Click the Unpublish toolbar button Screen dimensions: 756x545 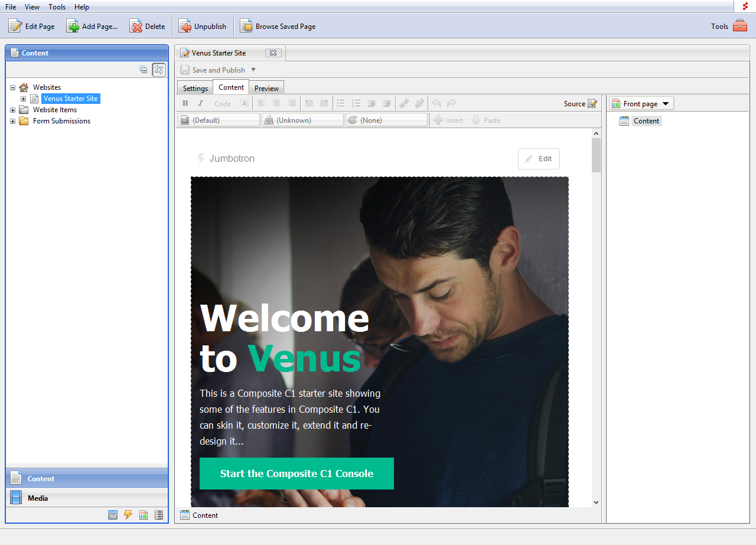point(203,27)
